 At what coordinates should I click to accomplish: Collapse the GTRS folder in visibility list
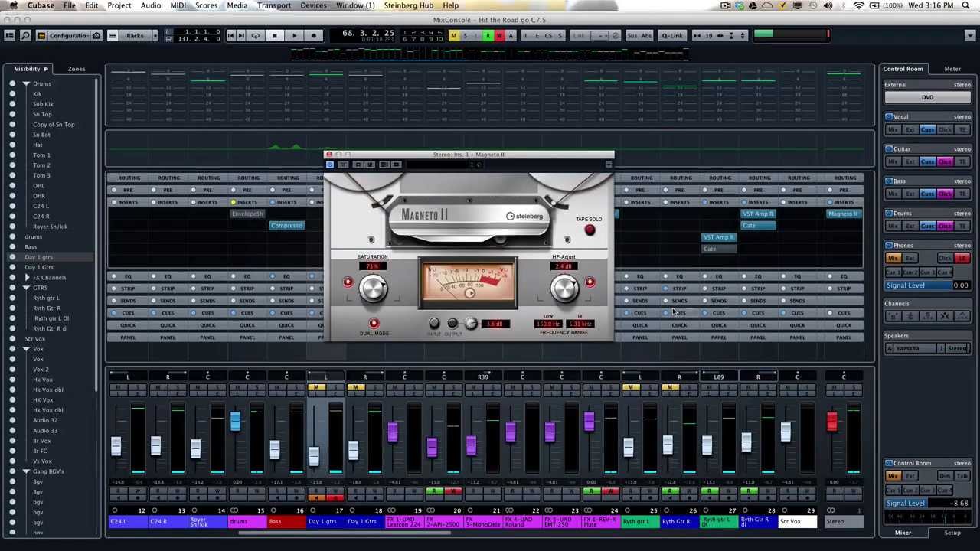(x=26, y=288)
